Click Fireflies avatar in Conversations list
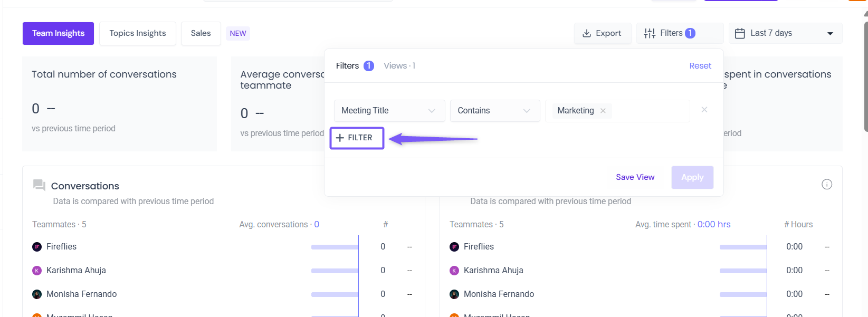The image size is (868, 317). click(x=37, y=247)
